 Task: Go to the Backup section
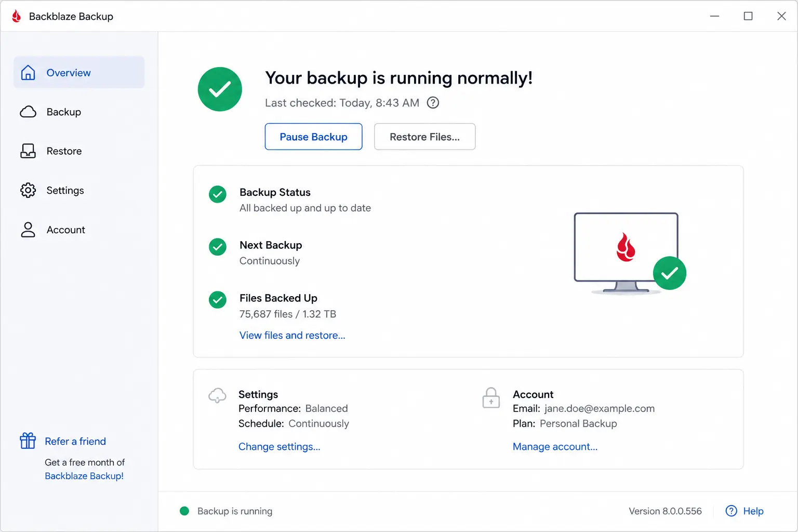coord(79,112)
